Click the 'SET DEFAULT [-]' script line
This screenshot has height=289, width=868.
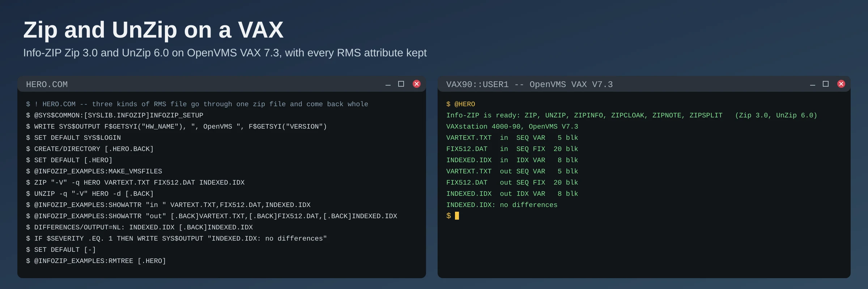point(61,250)
